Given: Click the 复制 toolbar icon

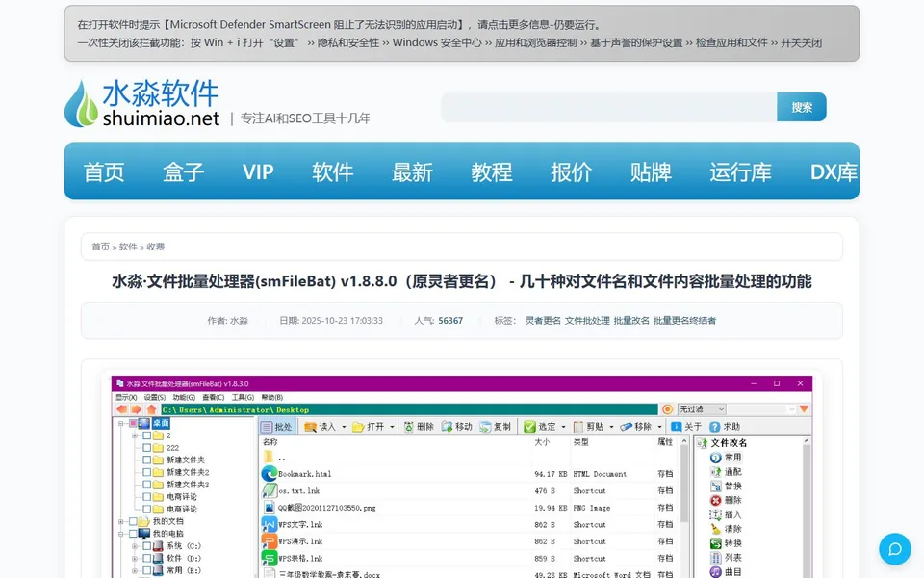Looking at the screenshot, I should pos(485,427).
